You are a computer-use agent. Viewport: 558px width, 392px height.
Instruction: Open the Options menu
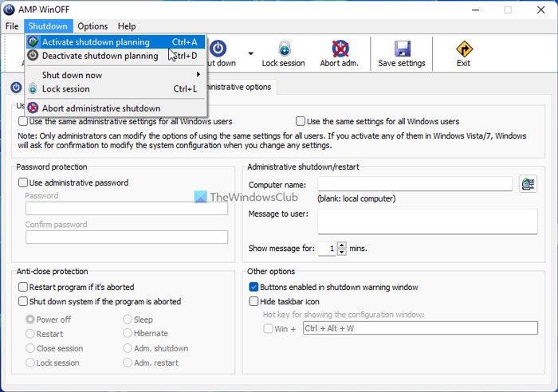point(92,26)
